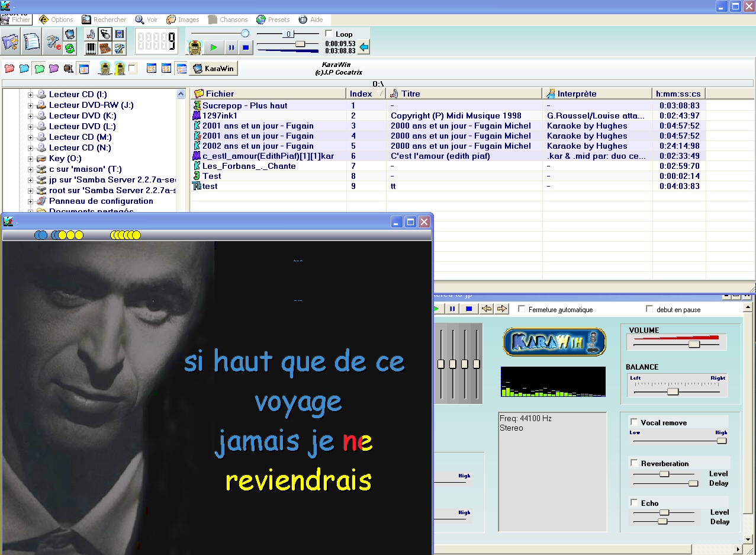Click the VOLUME slider handle
Image resolution: width=756 pixels, height=555 pixels.
[x=694, y=344]
